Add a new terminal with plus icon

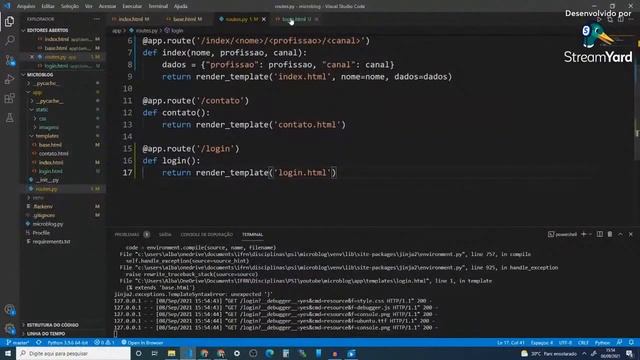coord(584,234)
